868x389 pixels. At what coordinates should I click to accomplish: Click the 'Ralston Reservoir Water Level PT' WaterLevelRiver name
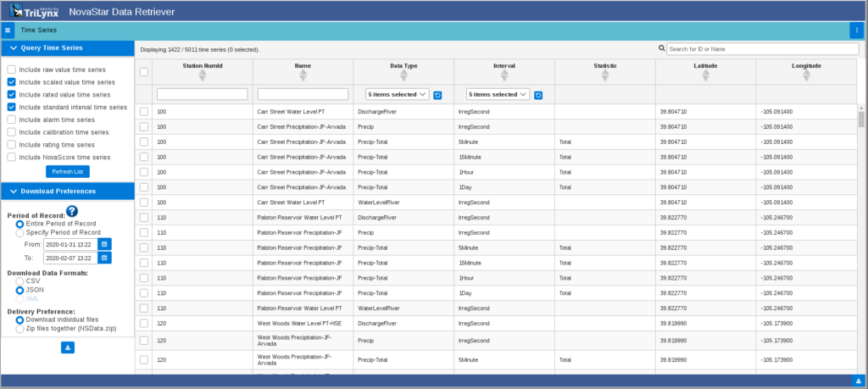click(x=299, y=308)
